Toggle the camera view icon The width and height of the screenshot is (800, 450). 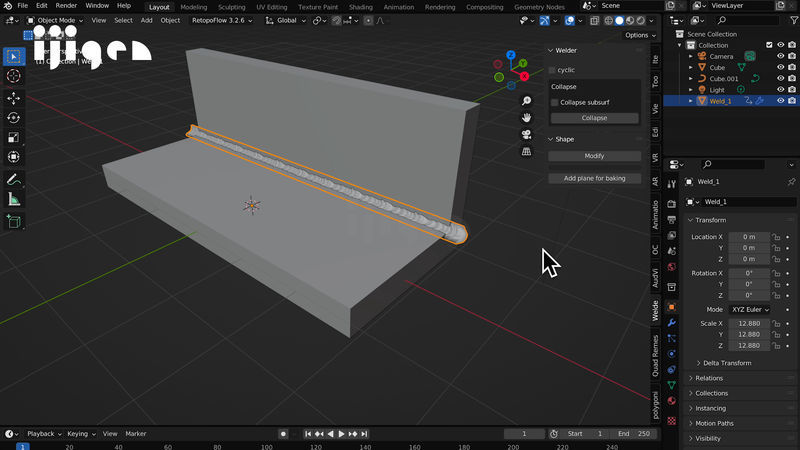coord(527,135)
